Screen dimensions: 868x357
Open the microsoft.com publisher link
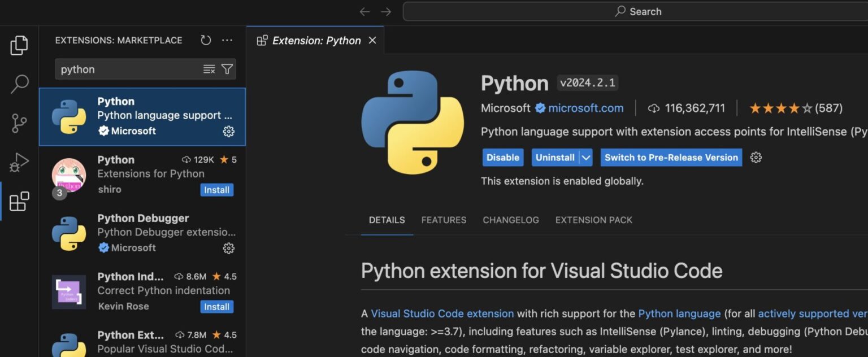585,108
